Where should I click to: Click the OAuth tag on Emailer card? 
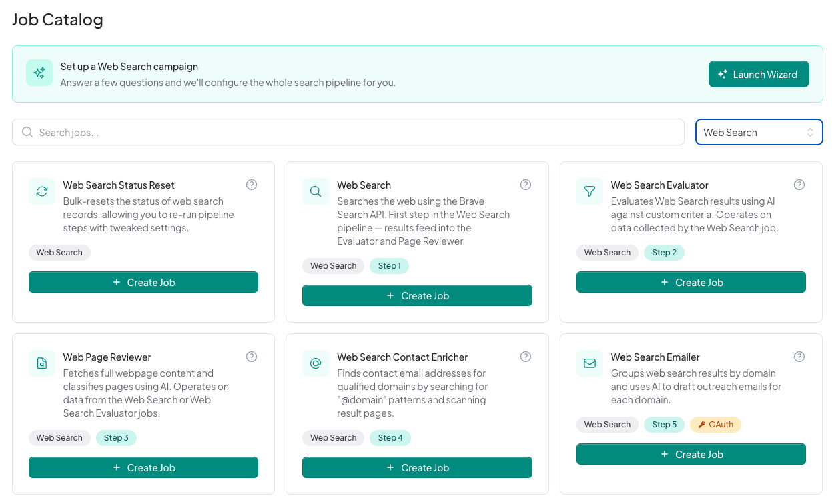[x=715, y=425]
